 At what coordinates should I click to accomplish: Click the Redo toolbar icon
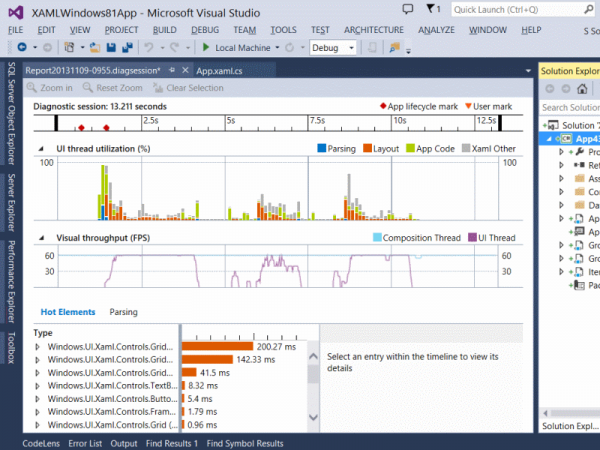(x=174, y=47)
